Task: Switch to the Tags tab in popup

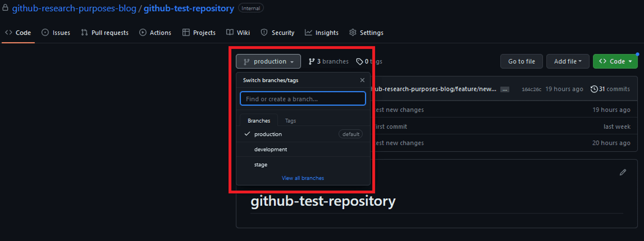Action: (290, 121)
